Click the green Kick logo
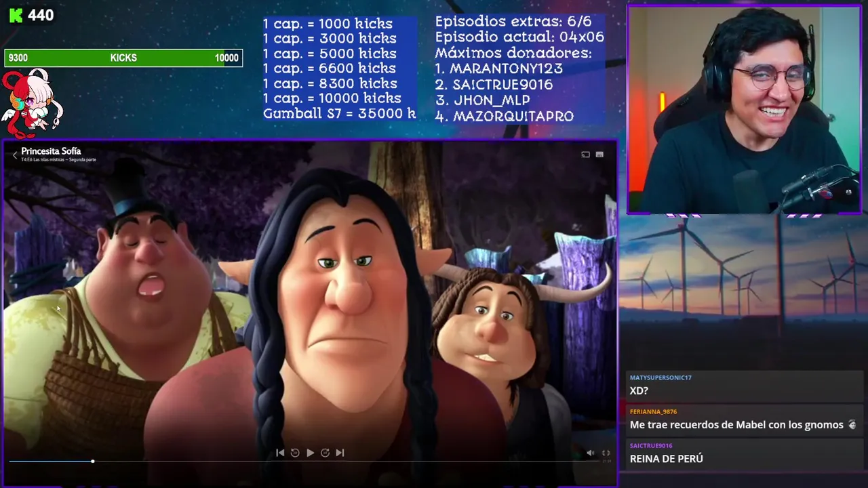The height and width of the screenshot is (488, 868). [16, 15]
